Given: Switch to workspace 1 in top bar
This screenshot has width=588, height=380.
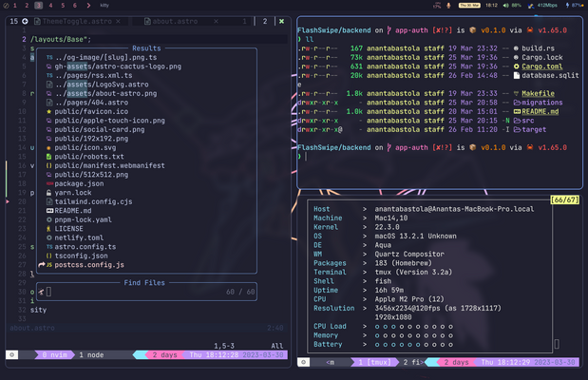Looking at the screenshot, I should coord(14,6).
